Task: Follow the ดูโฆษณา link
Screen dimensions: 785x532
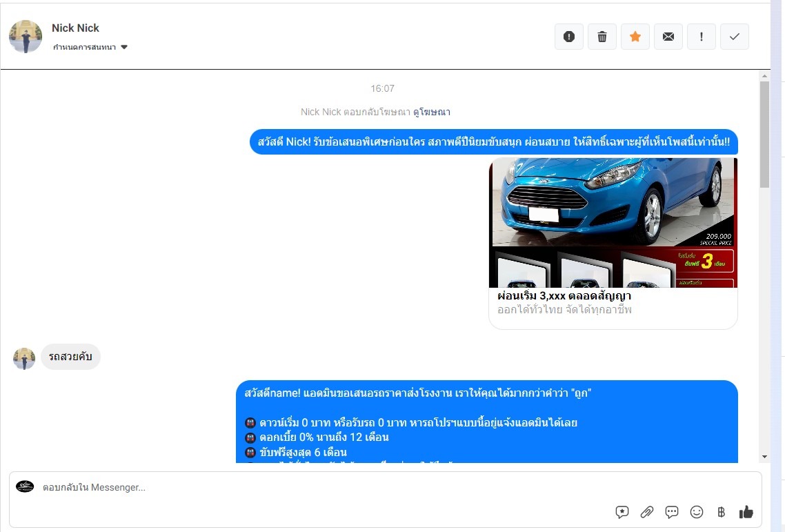Action: (432, 112)
